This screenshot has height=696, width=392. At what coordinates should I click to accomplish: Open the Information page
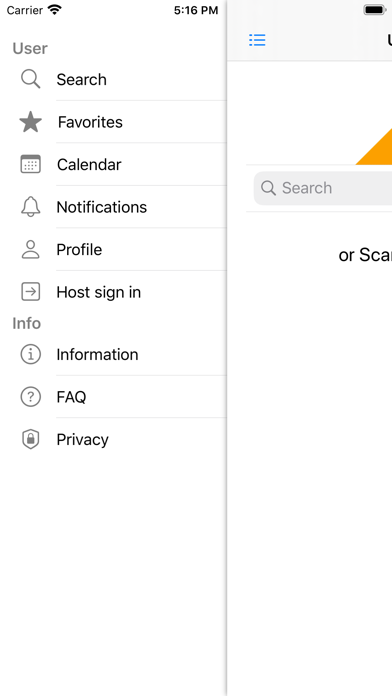click(113, 354)
